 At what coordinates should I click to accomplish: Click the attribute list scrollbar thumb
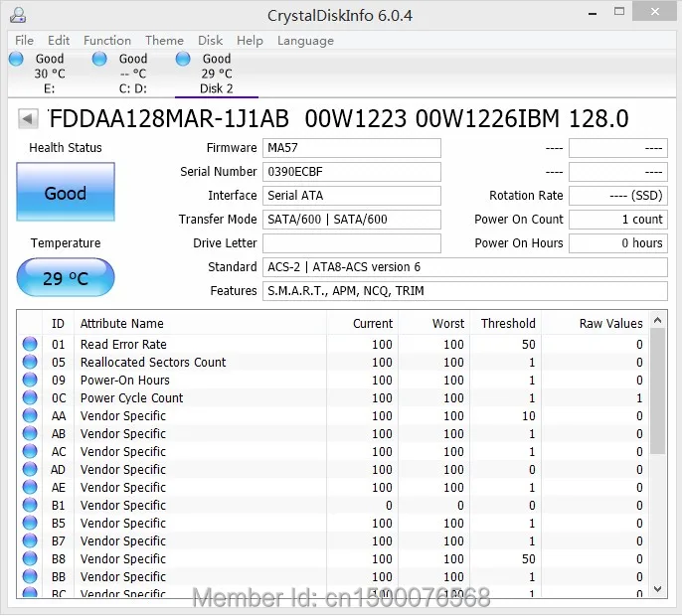[658, 391]
